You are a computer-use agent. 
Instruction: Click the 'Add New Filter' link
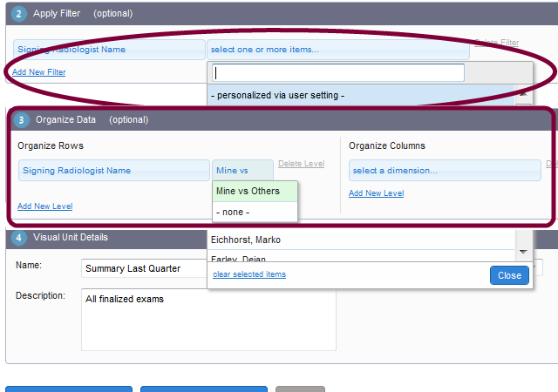(38, 72)
